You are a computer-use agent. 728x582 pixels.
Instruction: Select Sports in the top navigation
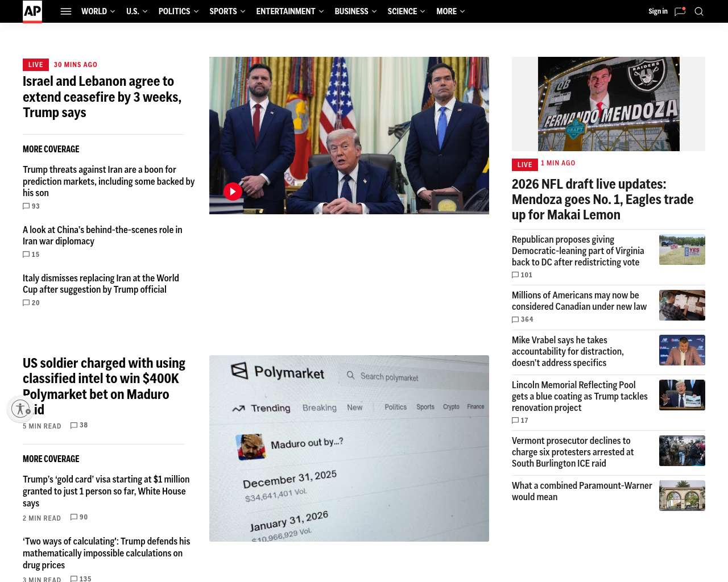223,11
